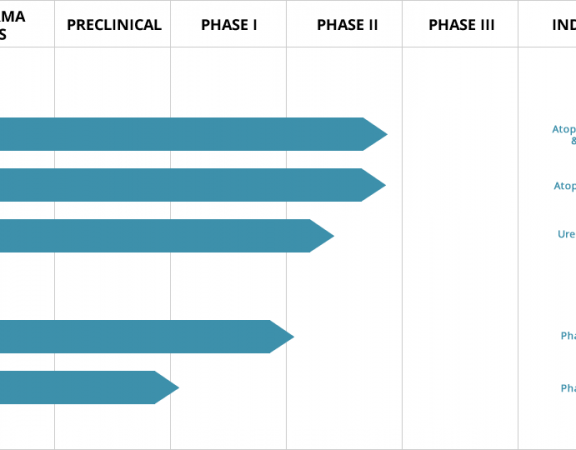This screenshot has width=576, height=450.
Task: Select the PHASE I column header
Action: [229, 25]
